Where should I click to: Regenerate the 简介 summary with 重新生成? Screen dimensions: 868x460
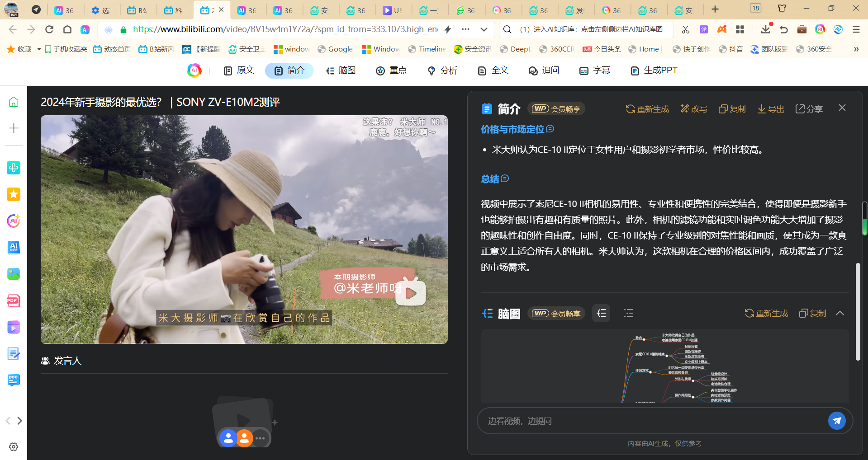tap(647, 109)
